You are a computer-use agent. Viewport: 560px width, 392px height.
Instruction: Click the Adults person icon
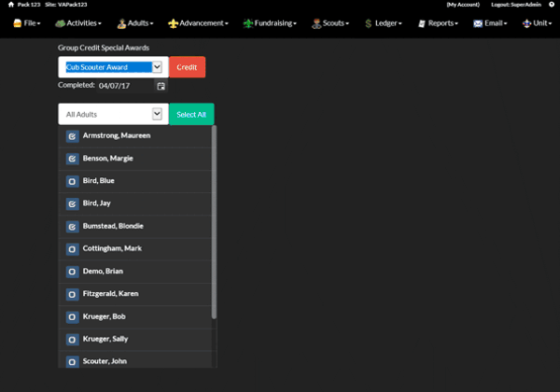(x=121, y=23)
